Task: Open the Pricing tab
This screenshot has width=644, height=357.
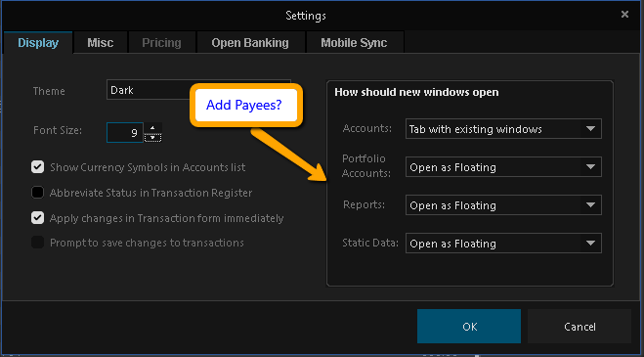Action: 161,43
